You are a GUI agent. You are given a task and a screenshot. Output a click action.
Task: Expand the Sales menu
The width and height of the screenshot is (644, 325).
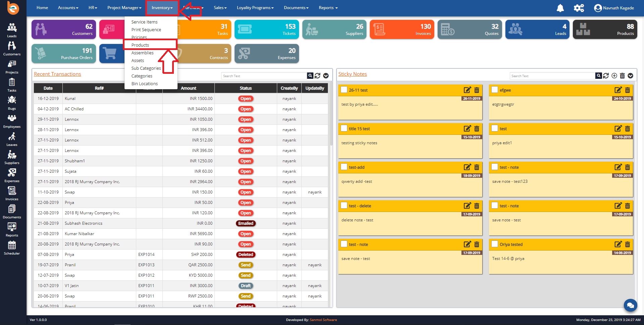[x=220, y=8]
